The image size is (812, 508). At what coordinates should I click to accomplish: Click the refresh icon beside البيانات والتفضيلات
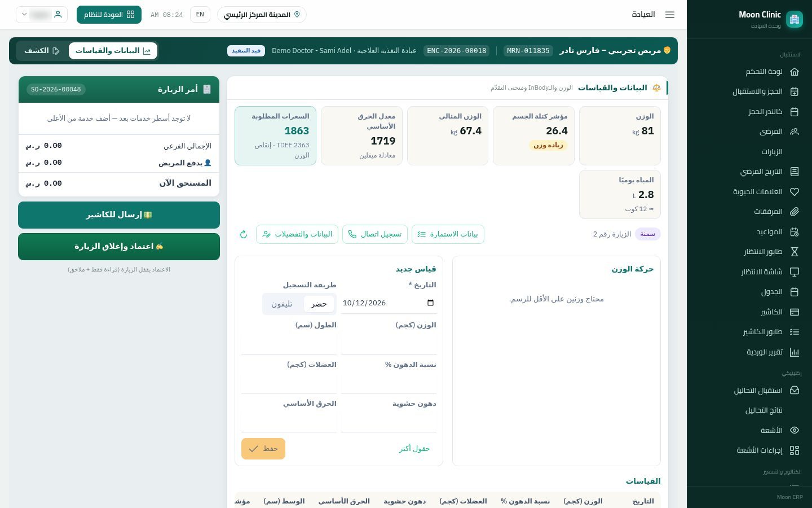[244, 234]
